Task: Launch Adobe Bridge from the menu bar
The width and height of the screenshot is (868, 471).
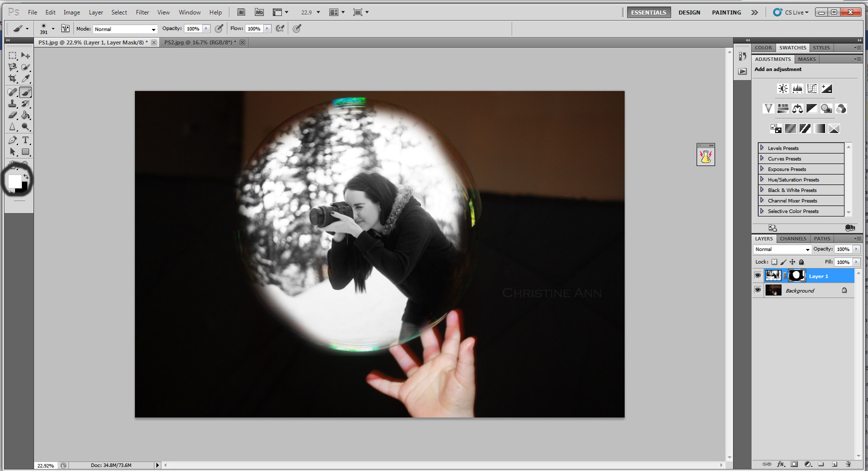Action: click(x=241, y=12)
